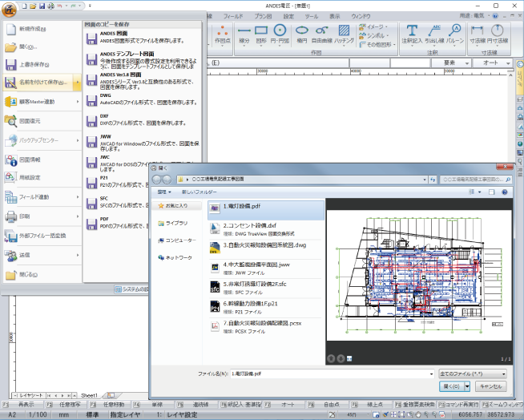
Task: Select the .jww file in the list
Action: [266, 269]
